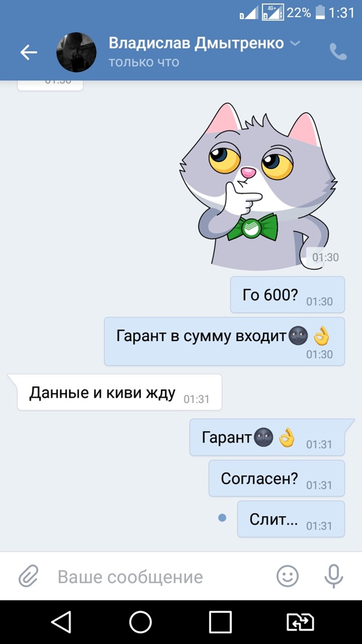Tap the back arrow in chat header
Viewport: 362px width, 644px height.
coord(29,52)
